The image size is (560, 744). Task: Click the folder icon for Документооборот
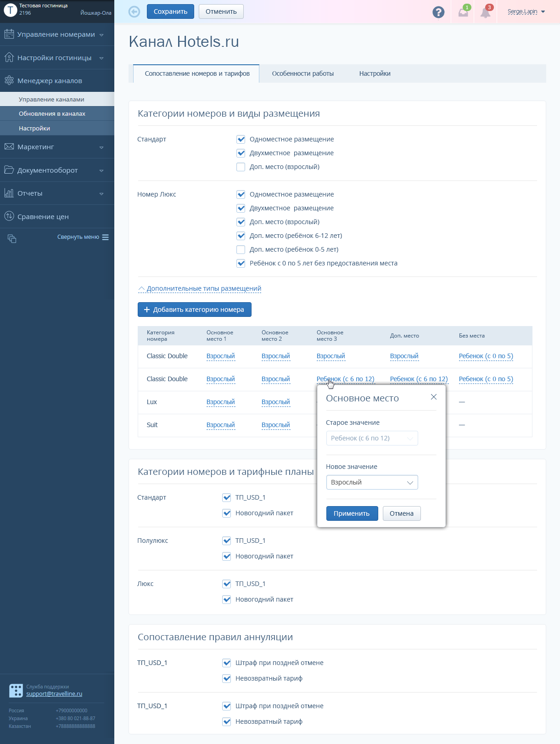click(9, 170)
